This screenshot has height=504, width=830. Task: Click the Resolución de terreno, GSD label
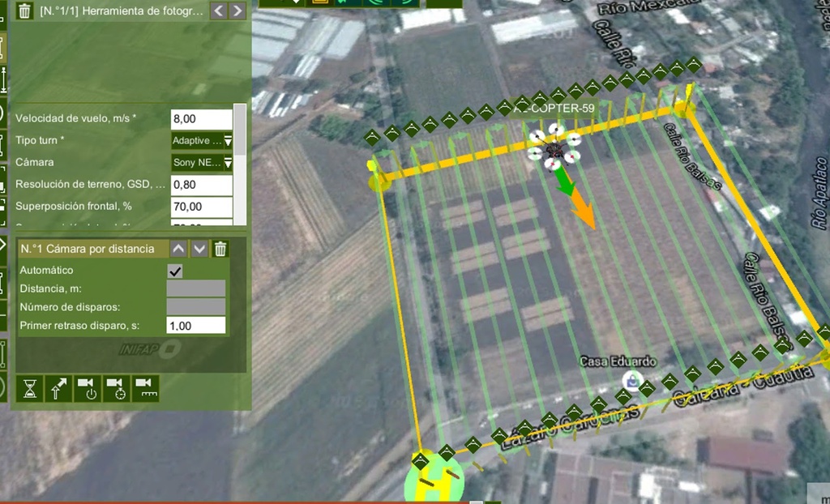(x=90, y=184)
